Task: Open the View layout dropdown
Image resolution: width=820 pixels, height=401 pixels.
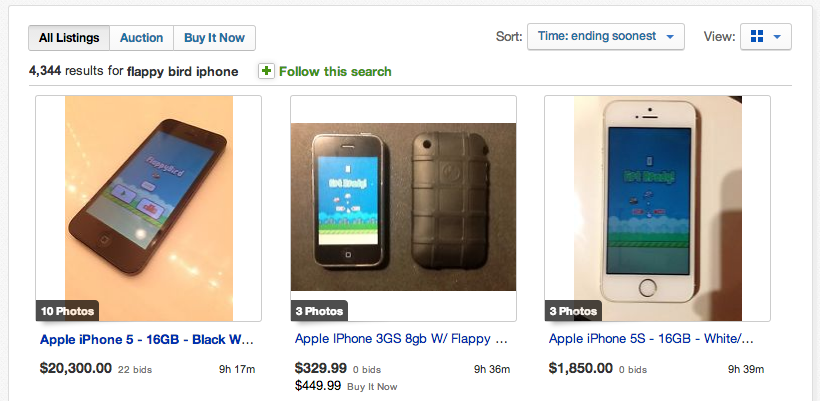Action: tap(777, 37)
